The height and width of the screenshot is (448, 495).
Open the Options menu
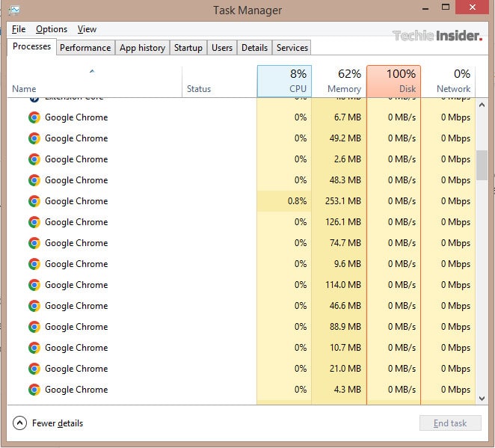(52, 29)
